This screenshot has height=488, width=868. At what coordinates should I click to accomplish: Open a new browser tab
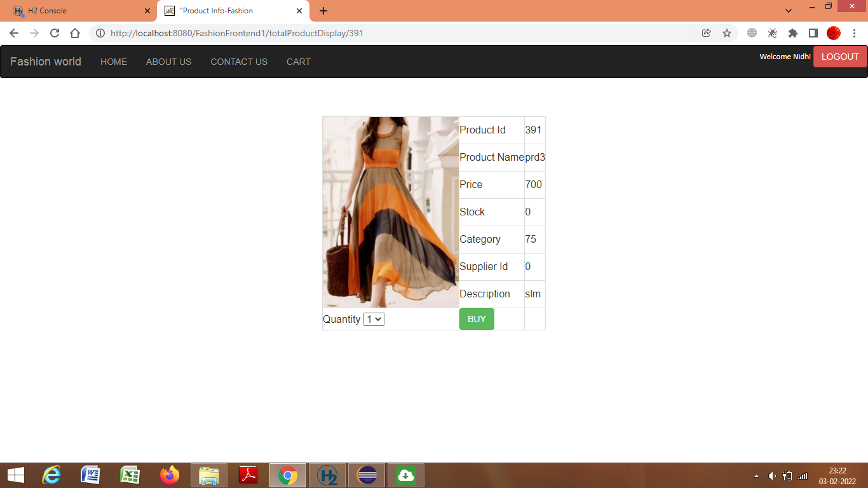[323, 11]
